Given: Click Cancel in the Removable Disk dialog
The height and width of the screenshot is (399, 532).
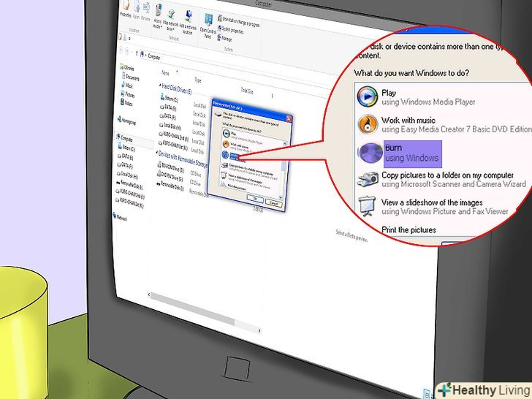Looking at the screenshot, I should tap(273, 203).
